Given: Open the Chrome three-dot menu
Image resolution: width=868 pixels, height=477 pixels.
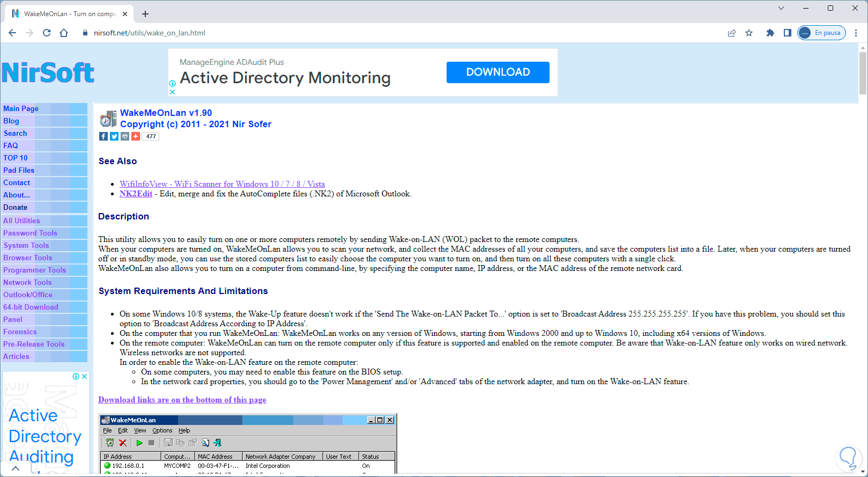Looking at the screenshot, I should coord(856,33).
